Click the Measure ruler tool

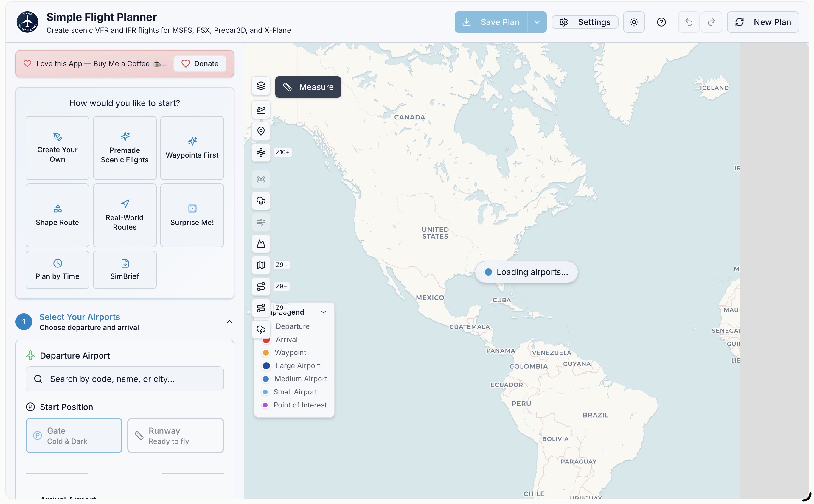point(308,87)
